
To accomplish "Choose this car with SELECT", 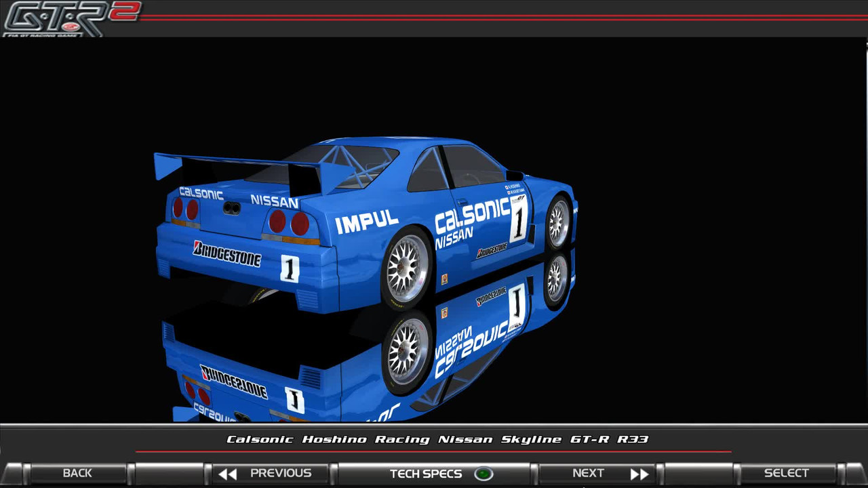I will click(x=787, y=473).
